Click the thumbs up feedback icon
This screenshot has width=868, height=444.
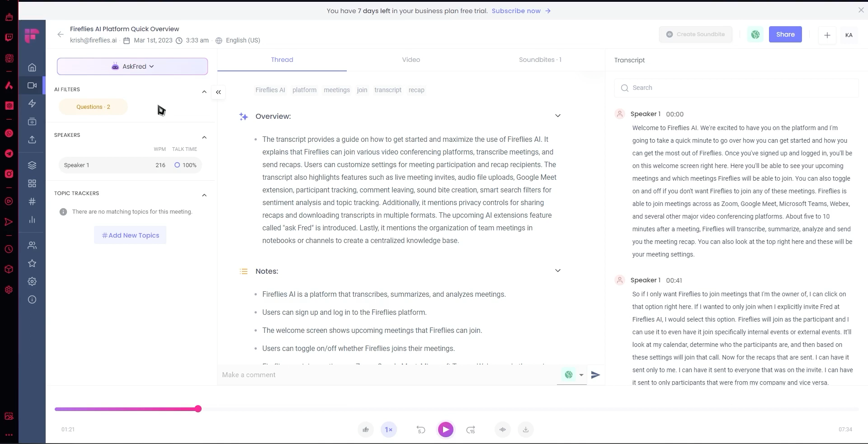[366, 430]
